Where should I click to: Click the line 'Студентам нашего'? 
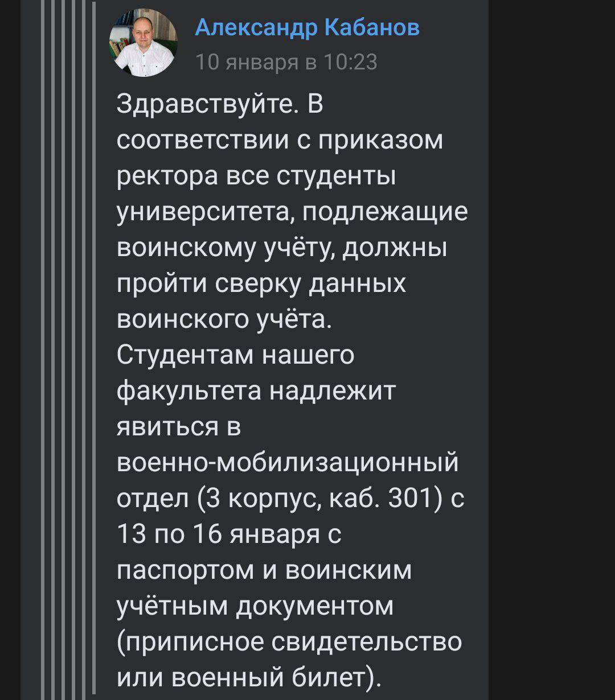pos(236,355)
